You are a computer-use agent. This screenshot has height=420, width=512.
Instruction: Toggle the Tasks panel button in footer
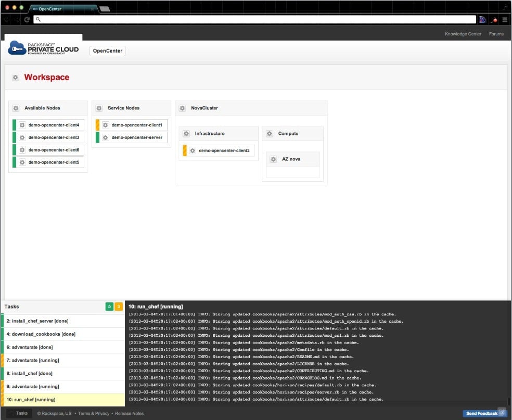19,413
